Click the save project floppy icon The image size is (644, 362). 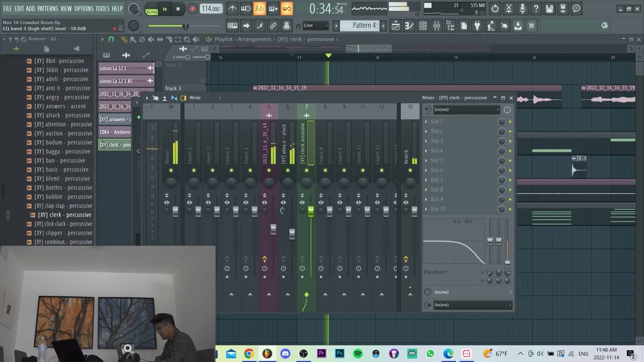click(549, 9)
